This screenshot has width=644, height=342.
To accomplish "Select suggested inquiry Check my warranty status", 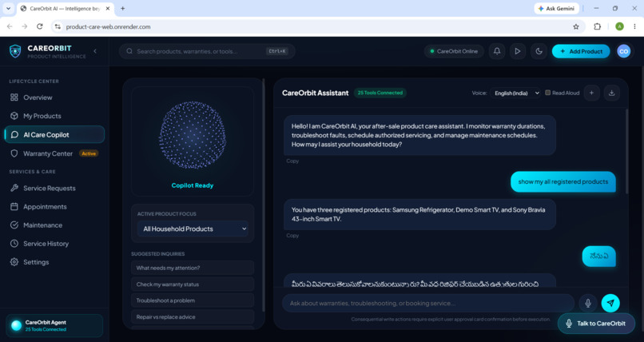I will point(193,284).
